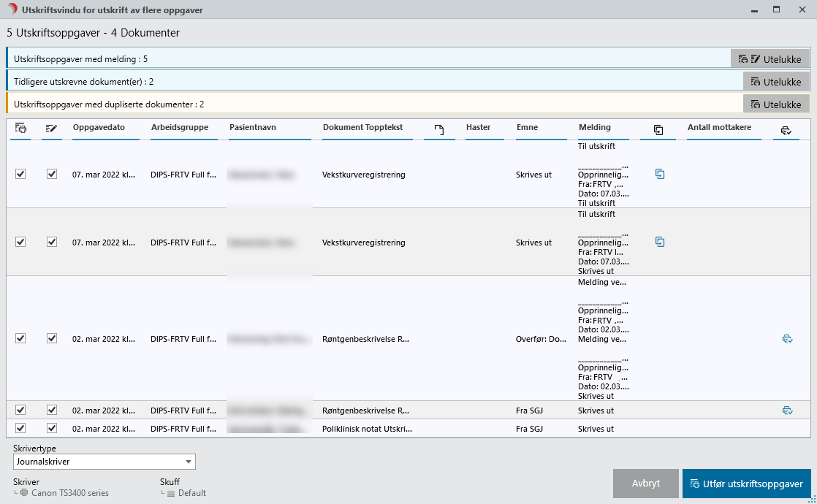817x504 pixels.
Task: Click Utfør utskriftsoppgaver button
Action: pos(746,484)
